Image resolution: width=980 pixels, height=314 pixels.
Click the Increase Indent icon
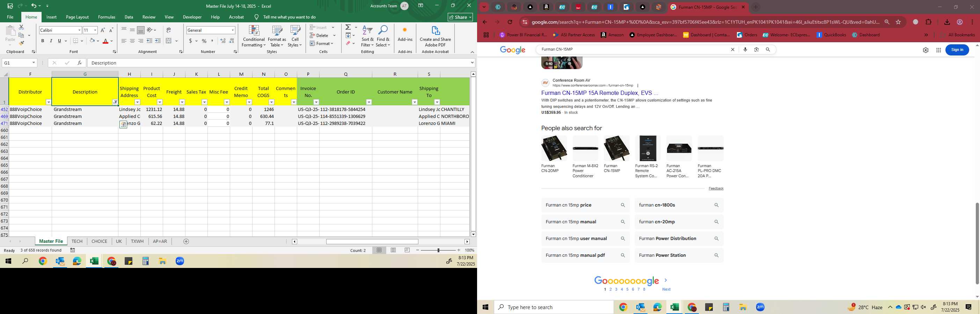158,41
